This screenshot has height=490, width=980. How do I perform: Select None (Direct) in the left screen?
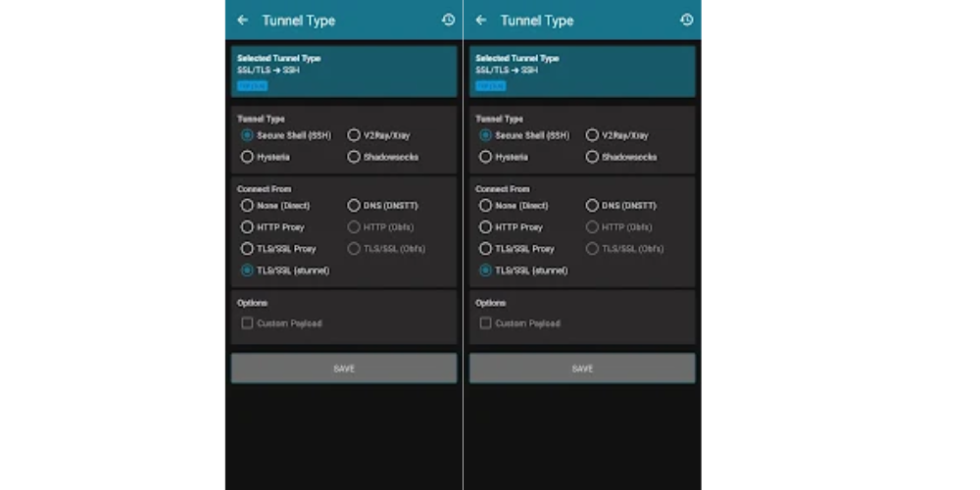pyautogui.click(x=247, y=206)
